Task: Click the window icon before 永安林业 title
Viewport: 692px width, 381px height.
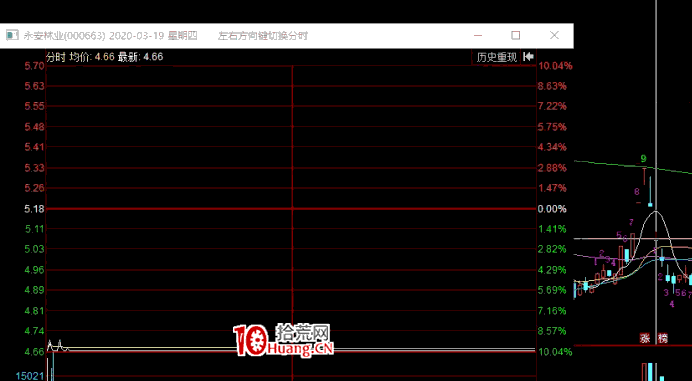Action: point(12,35)
